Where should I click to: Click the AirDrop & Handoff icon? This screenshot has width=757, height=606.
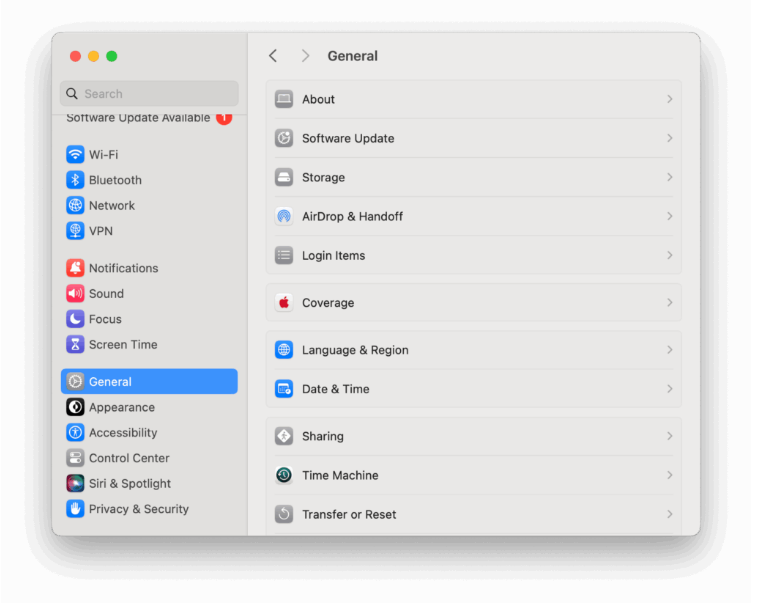[284, 217]
